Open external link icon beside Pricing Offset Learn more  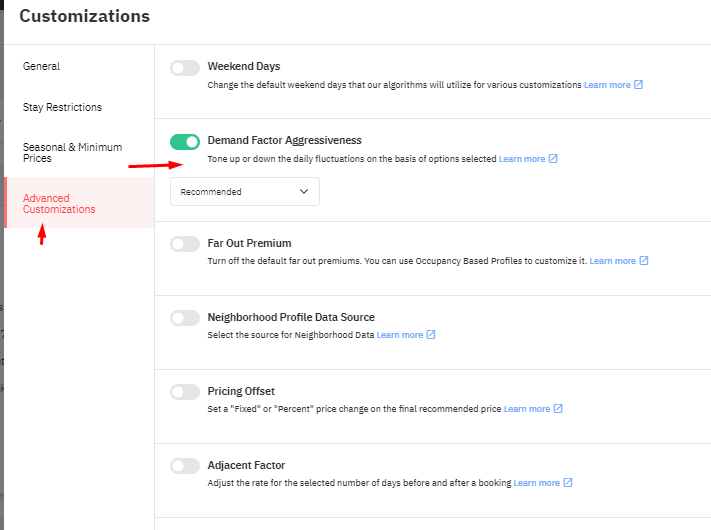pos(558,408)
